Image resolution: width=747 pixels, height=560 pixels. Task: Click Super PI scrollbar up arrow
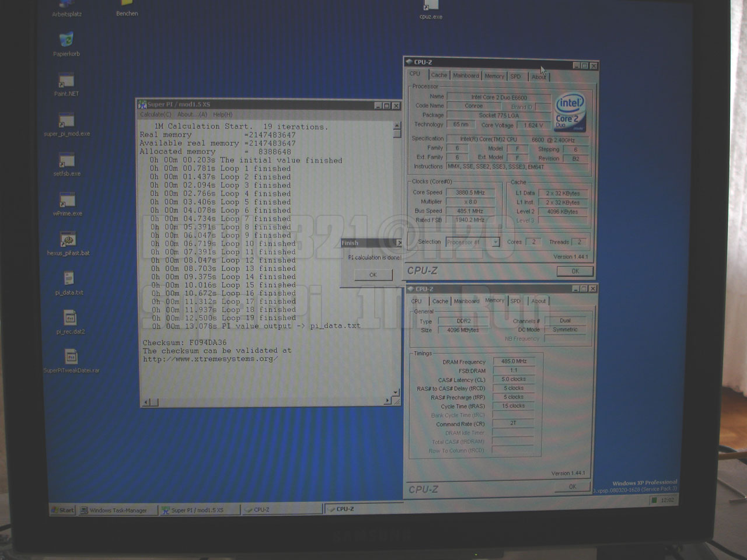click(x=397, y=125)
